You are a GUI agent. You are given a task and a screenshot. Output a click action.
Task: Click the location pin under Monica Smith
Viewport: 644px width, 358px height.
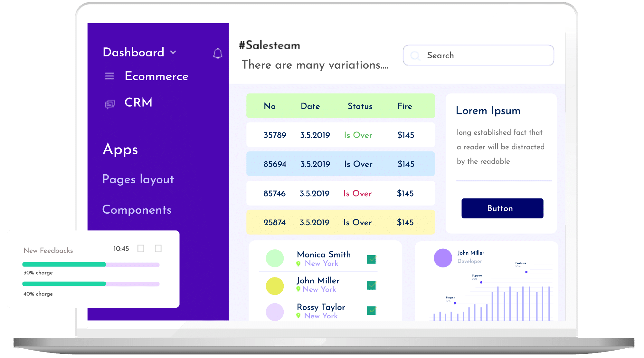coord(298,264)
